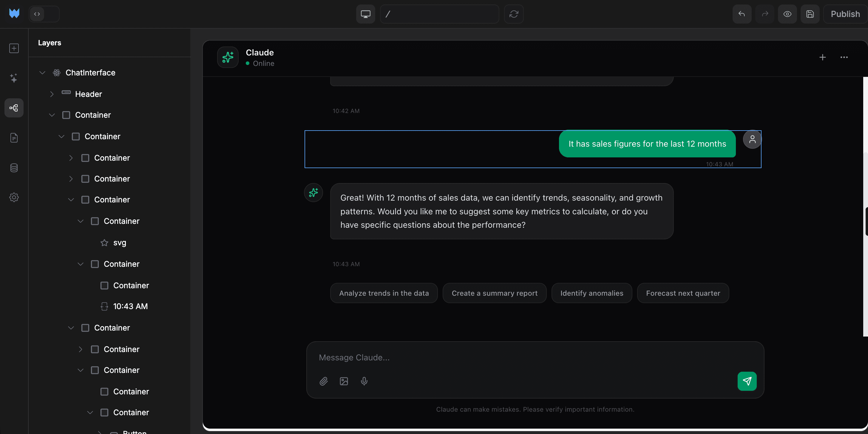
Task: Open the settings gear in sidebar
Action: coord(14,197)
